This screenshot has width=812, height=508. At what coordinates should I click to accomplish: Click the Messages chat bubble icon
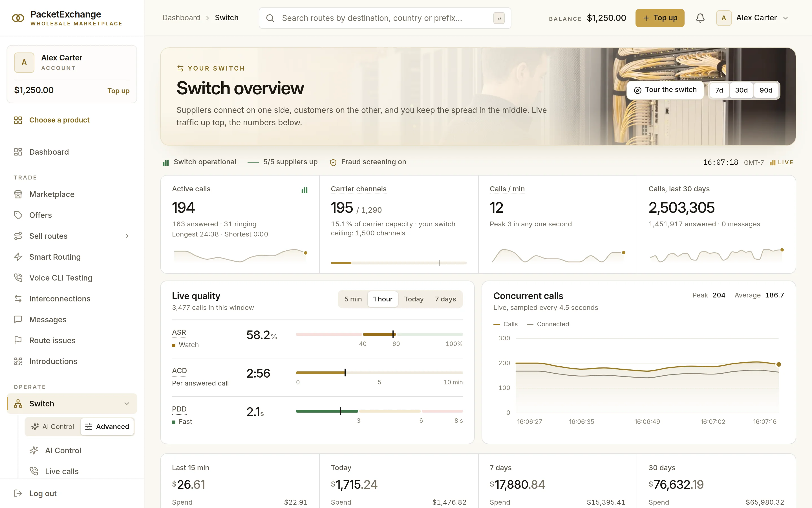coord(18,319)
